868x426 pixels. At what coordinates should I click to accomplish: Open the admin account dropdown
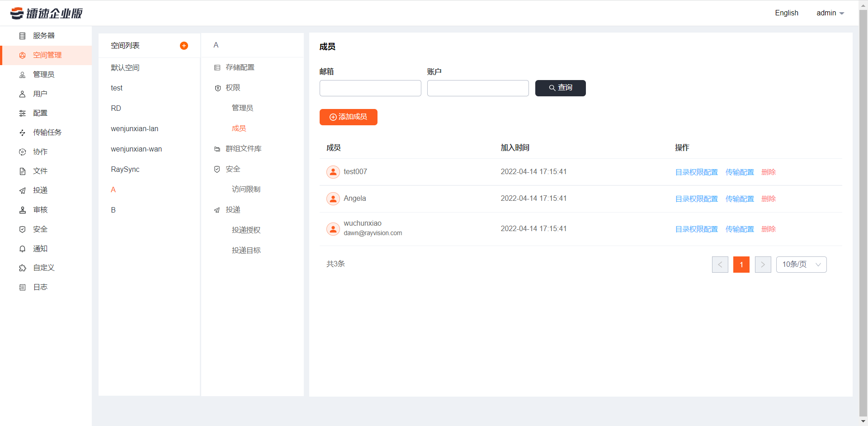(830, 13)
